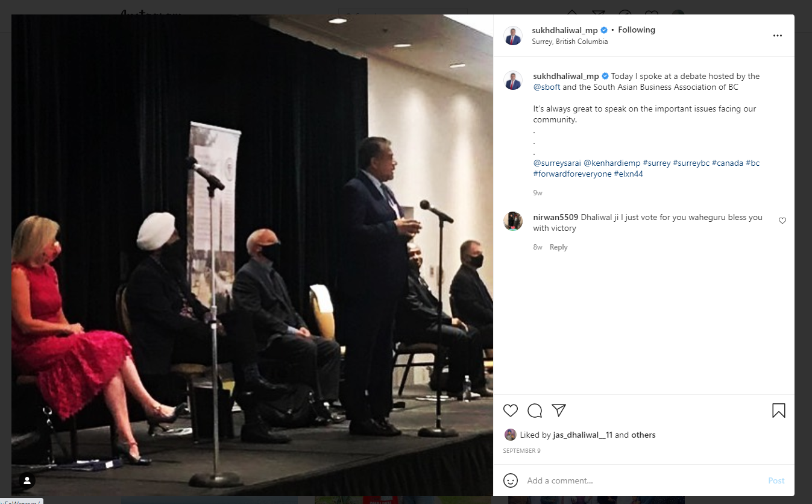Viewport: 812px width, 504px height.
Task: Open sukhdhaliwal_mp header profile picture
Action: pyautogui.click(x=513, y=36)
